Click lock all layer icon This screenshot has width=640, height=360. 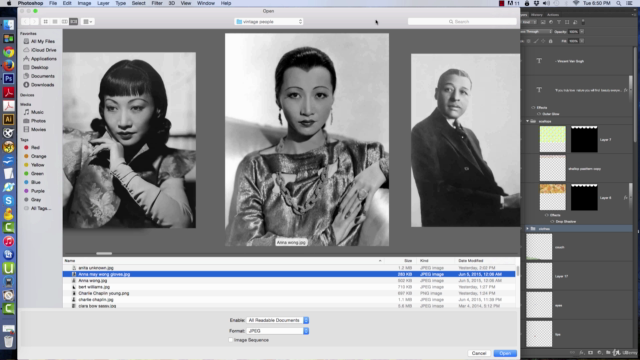tap(551, 41)
